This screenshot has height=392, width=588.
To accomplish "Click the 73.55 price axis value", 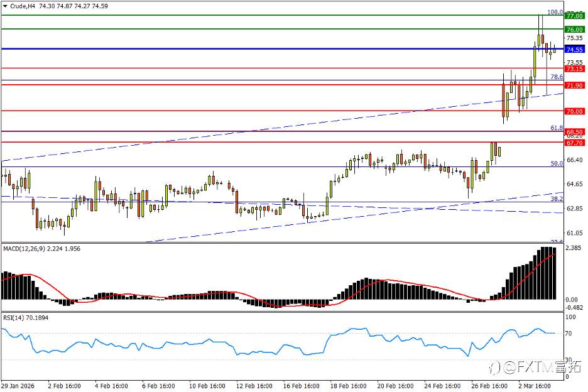I will click(575, 62).
